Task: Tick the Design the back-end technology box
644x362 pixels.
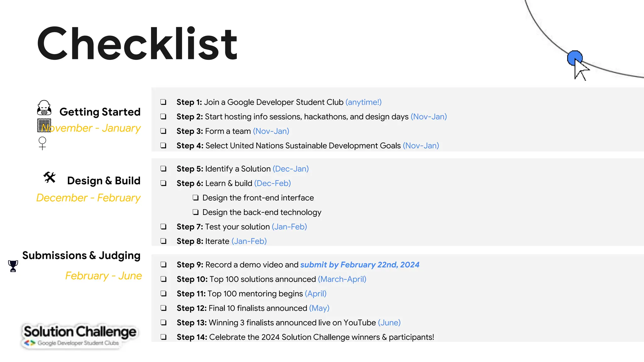Action: pyautogui.click(x=196, y=212)
